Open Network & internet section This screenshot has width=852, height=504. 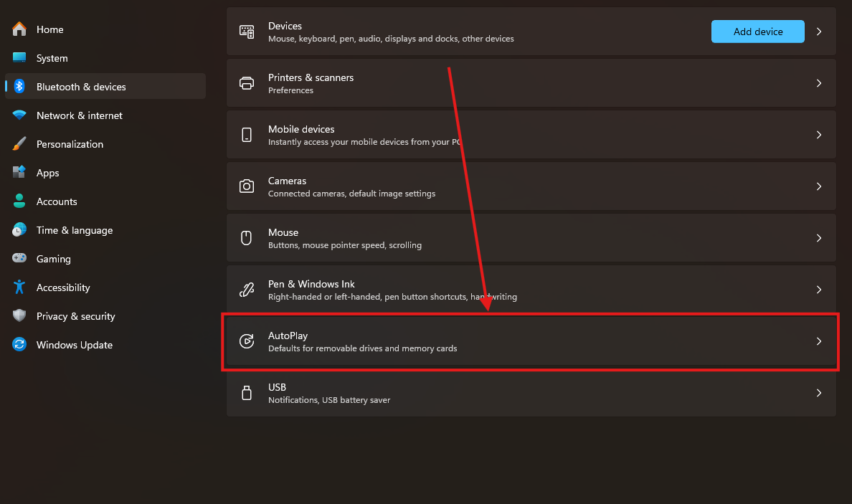pyautogui.click(x=105, y=115)
